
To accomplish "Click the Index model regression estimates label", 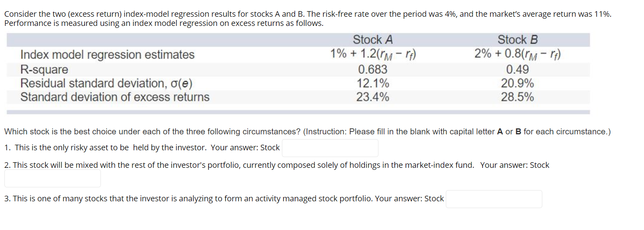I will click(107, 55).
